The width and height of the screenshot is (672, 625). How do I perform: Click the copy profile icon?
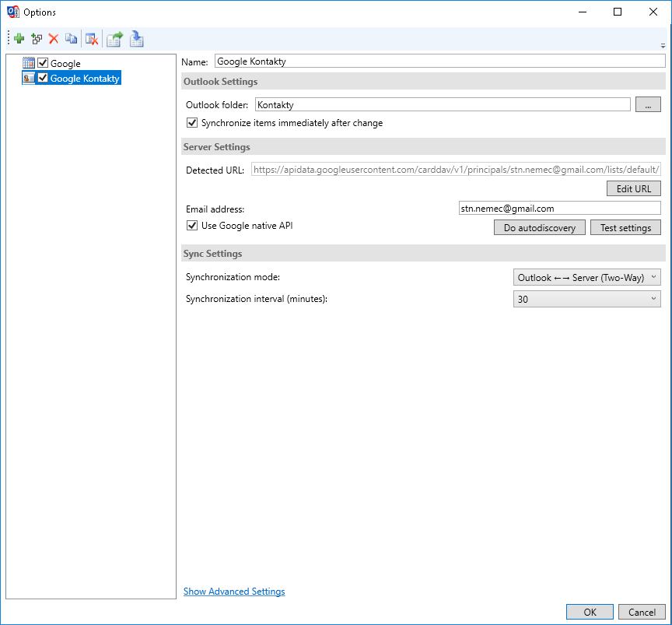tap(71, 38)
